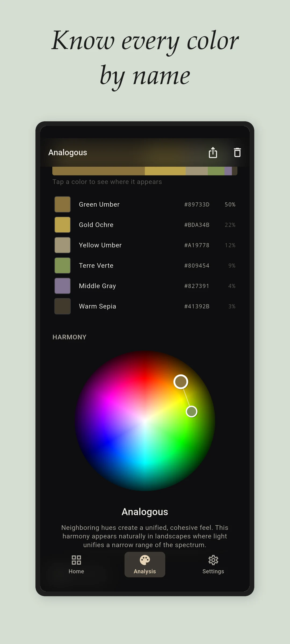The height and width of the screenshot is (644, 290).
Task: Tap the 4% share value
Action: coord(232,286)
